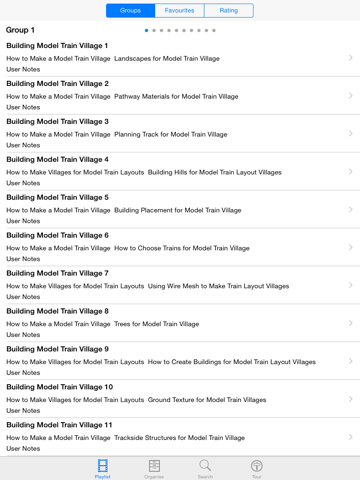The height and width of the screenshot is (480, 360).
Task: Open chevron for Building Model Train Village 11
Action: pyautogui.click(x=351, y=437)
